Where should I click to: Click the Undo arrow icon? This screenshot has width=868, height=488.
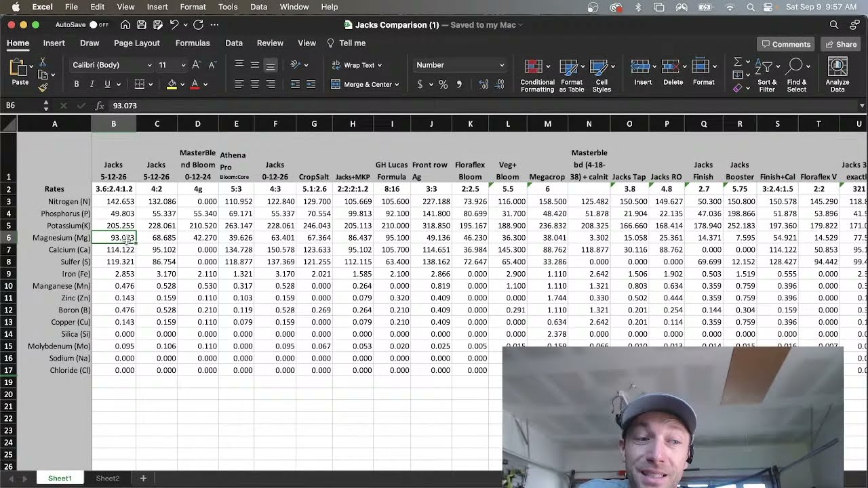point(174,25)
